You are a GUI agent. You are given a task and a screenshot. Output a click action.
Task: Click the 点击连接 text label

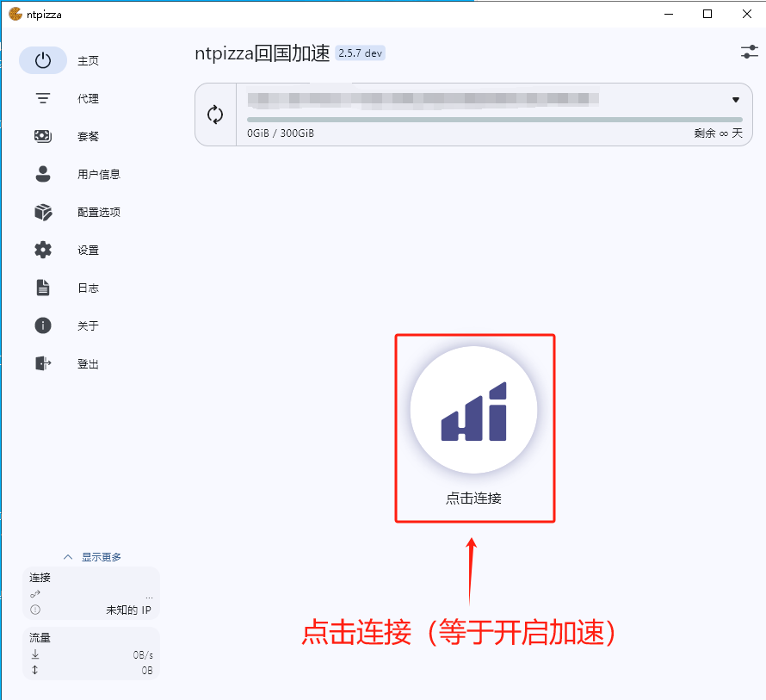tap(473, 499)
